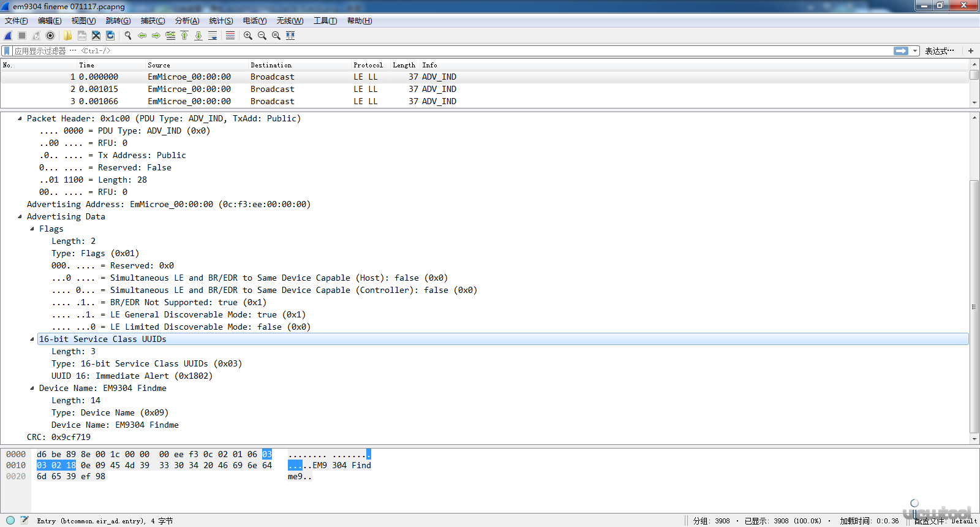Click the find packet magnifier icon
Viewport: 980px width, 527px height.
(x=128, y=36)
